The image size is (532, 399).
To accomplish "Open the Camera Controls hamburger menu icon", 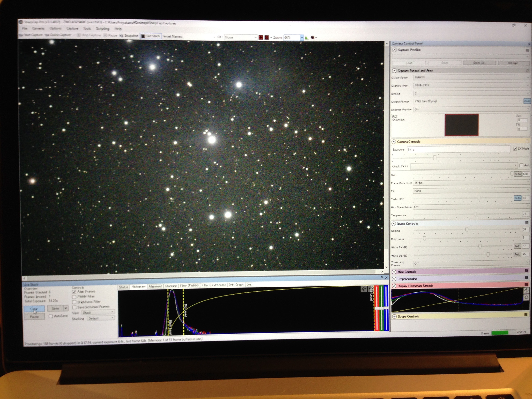I will tap(527, 141).
